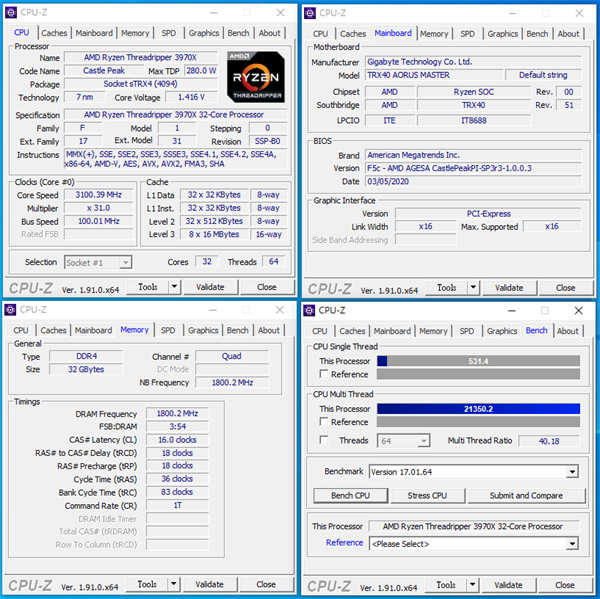Click Core Speed value 3100.39 MHz
The width and height of the screenshot is (600, 599).
coord(99,195)
